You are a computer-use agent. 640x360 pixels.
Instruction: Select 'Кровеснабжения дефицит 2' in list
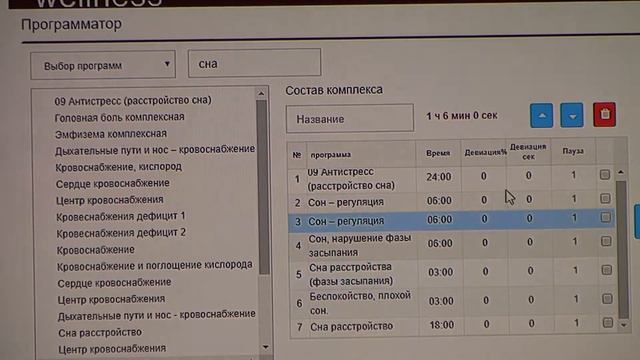click(121, 233)
